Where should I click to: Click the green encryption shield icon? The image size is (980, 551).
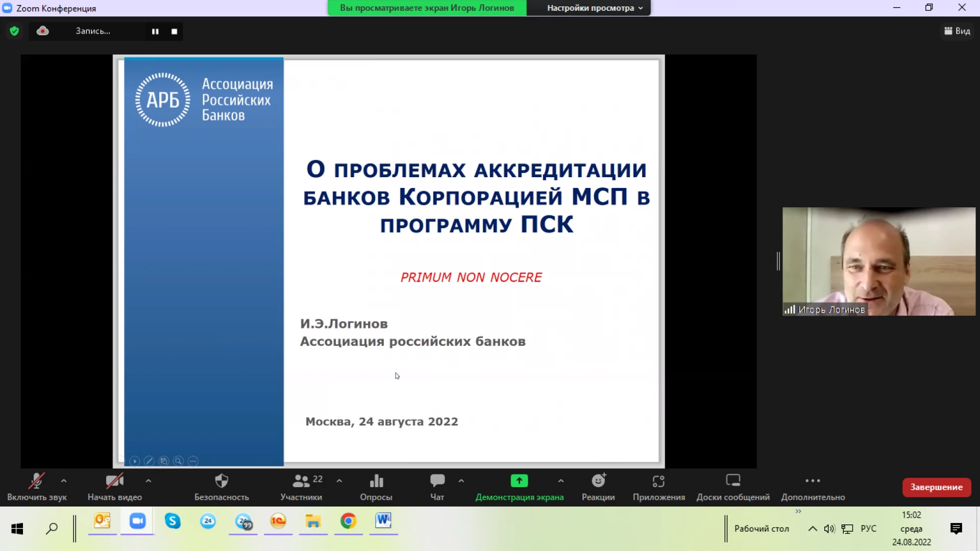point(14,31)
